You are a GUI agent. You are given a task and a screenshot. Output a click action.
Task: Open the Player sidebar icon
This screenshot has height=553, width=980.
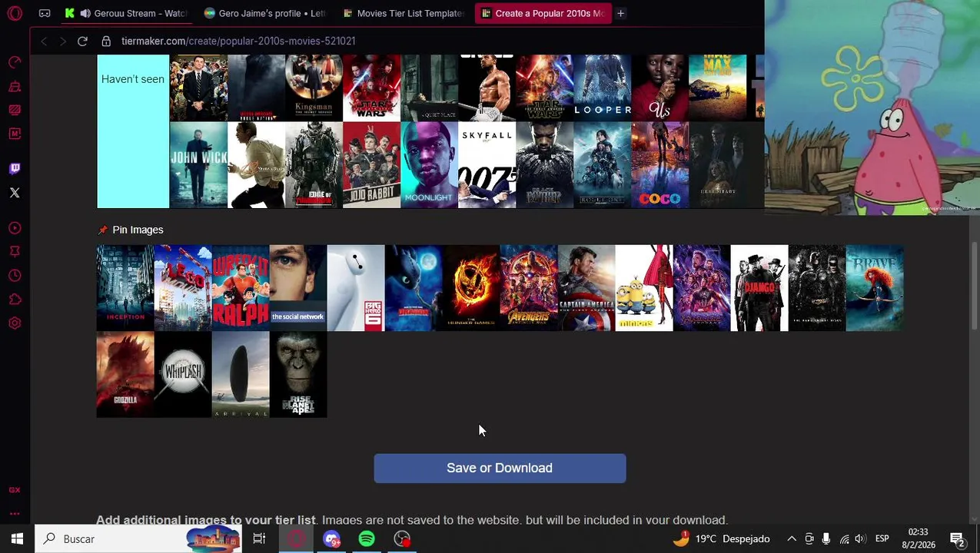coord(15,228)
